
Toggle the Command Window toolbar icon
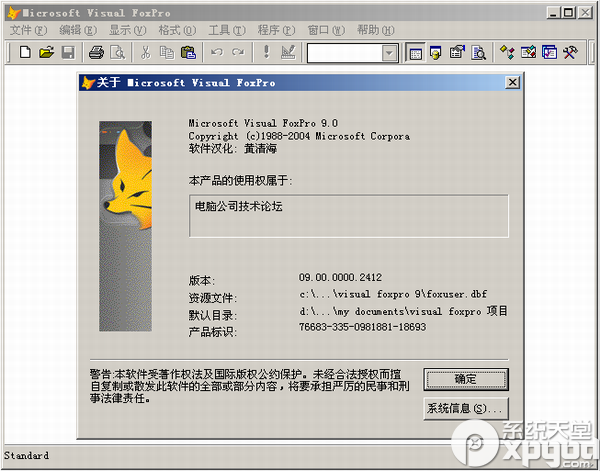(415, 53)
